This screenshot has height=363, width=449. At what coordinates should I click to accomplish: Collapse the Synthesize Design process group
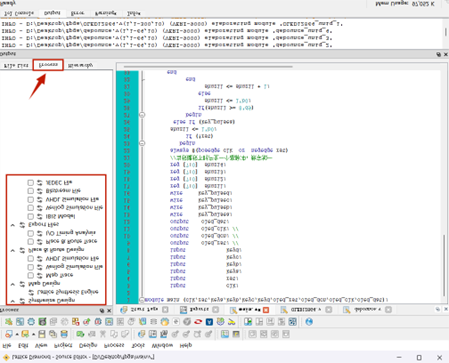(13, 301)
